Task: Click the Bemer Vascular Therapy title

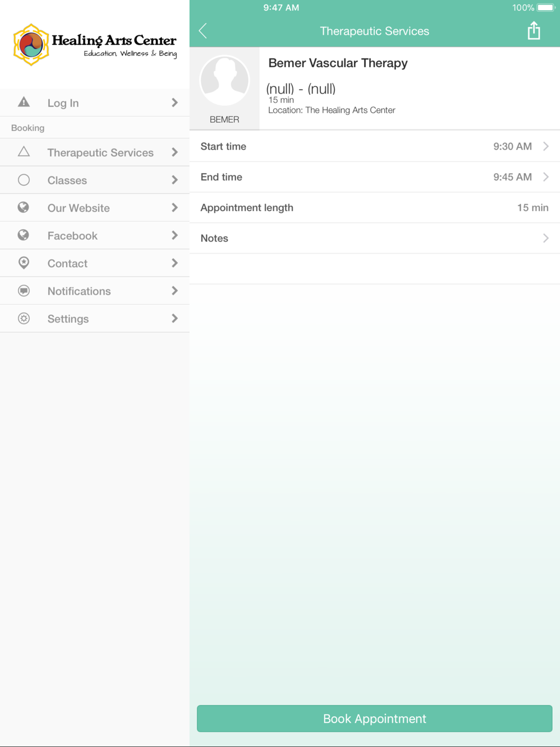Action: [338, 63]
